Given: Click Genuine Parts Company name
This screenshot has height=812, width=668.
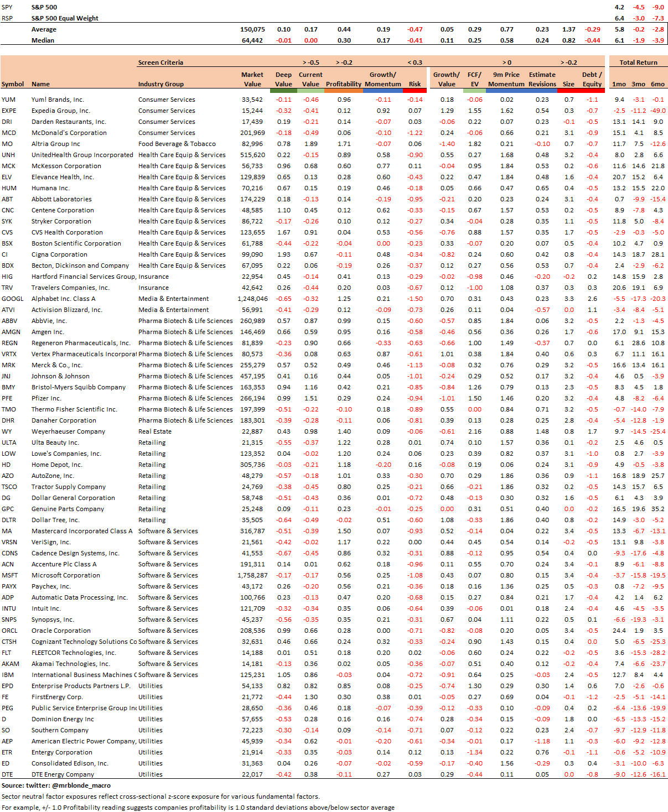Looking at the screenshot, I should coord(68,509).
